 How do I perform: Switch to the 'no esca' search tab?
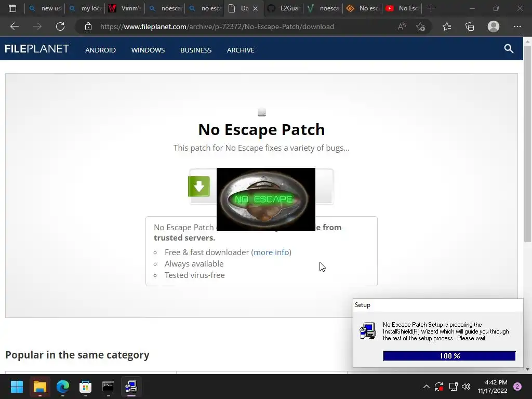pyautogui.click(x=205, y=8)
